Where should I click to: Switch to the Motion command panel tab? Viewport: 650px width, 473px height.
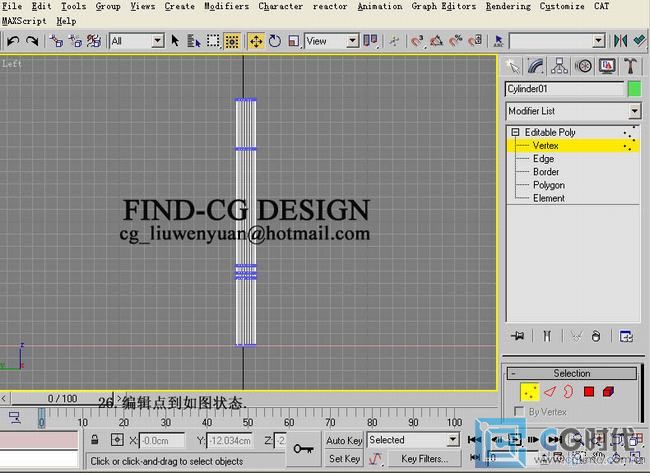coord(584,66)
